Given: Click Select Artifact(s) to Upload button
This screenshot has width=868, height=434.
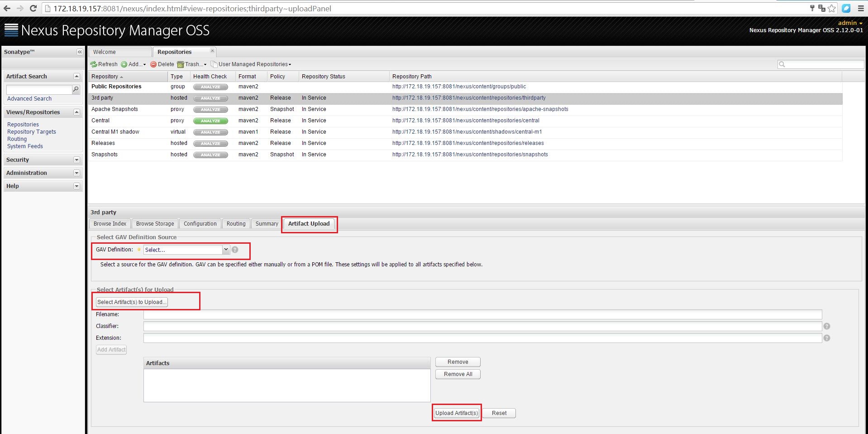Looking at the screenshot, I should (132, 302).
